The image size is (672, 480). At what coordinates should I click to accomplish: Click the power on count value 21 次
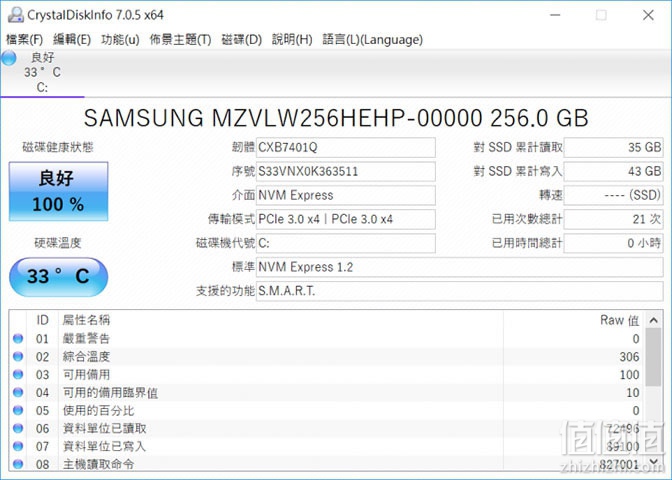coord(613,219)
